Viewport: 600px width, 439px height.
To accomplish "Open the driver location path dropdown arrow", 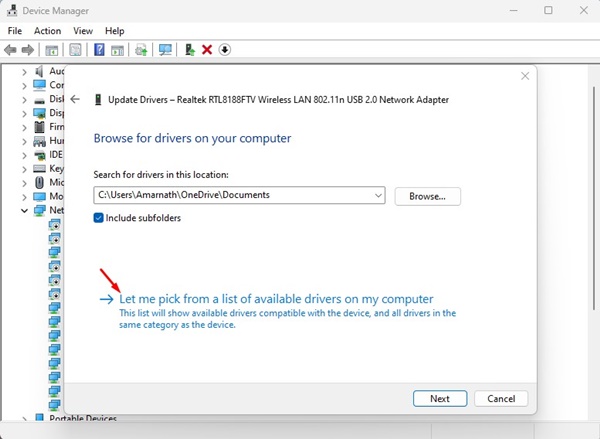I will click(x=378, y=196).
